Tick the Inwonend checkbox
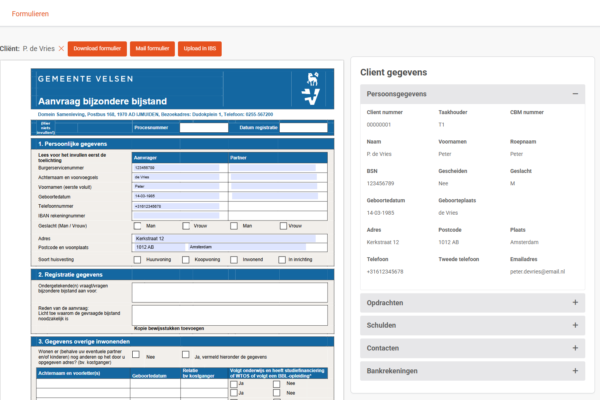600x400 pixels. pos(234,260)
